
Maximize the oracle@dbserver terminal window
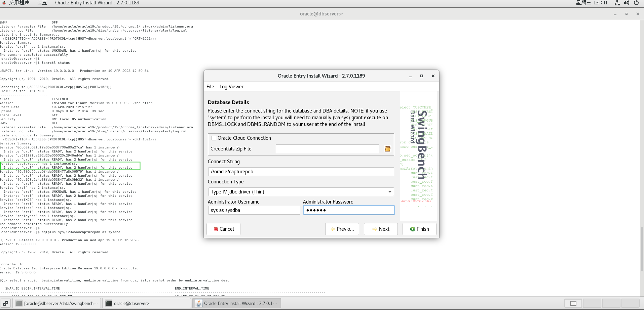627,14
